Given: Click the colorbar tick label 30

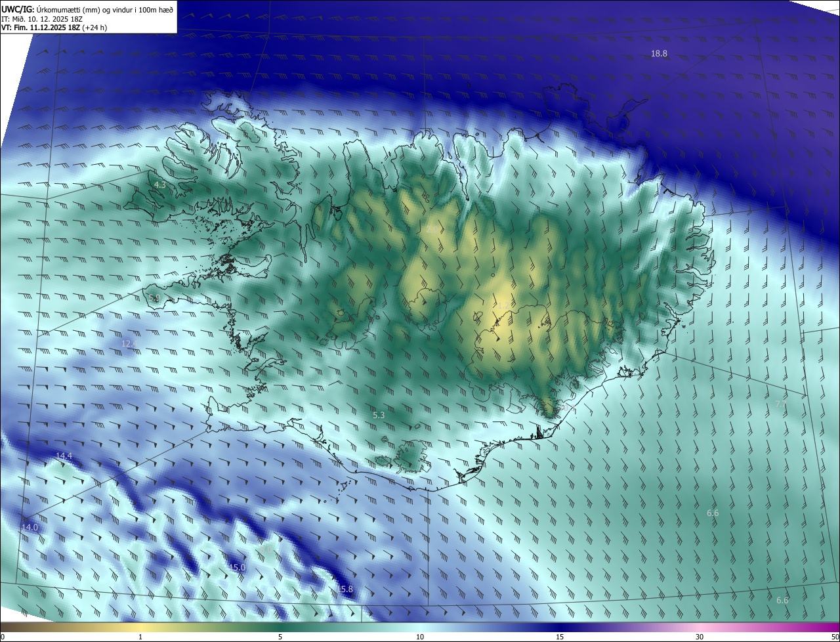Looking at the screenshot, I should 700,637.
